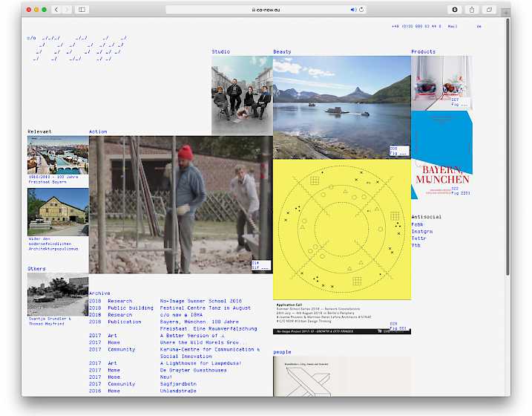Viewport: 532px width, 416px height.
Task: Click the 'Publication' archive category
Action: coord(125,322)
